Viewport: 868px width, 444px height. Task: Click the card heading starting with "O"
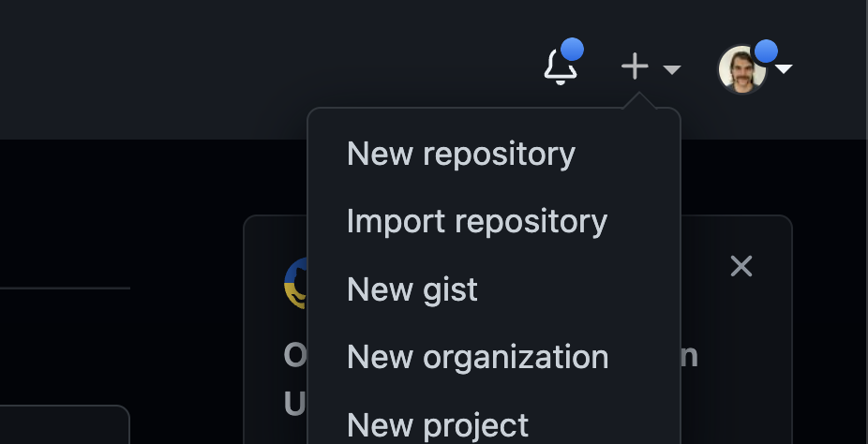coord(294,356)
